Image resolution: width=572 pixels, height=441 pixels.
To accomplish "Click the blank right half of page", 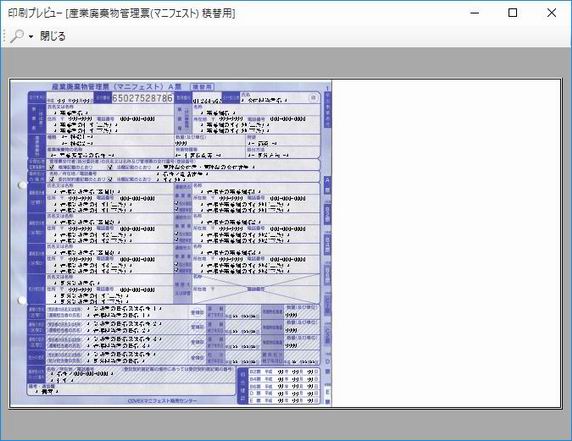I will point(446,243).
